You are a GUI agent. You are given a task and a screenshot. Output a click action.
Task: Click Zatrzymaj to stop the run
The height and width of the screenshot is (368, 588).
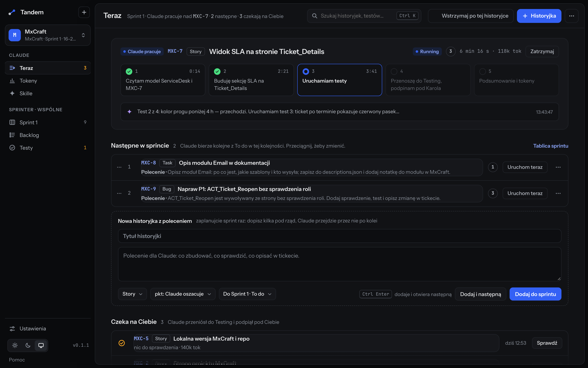click(542, 51)
